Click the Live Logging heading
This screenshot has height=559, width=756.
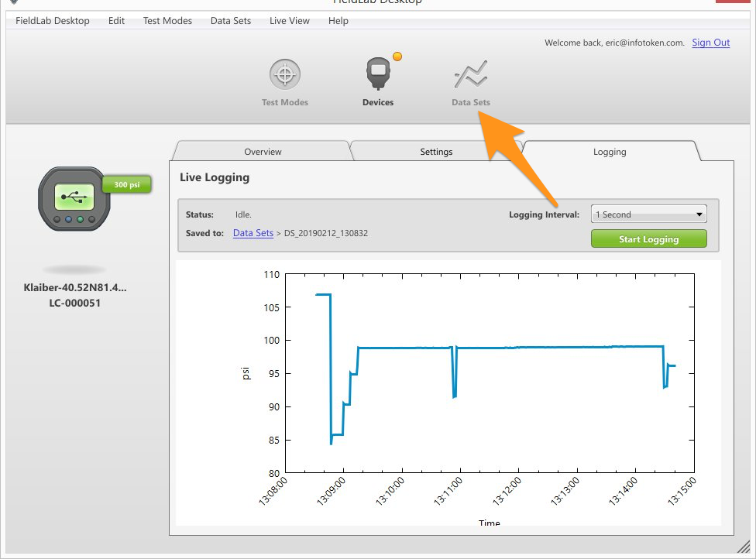click(215, 177)
